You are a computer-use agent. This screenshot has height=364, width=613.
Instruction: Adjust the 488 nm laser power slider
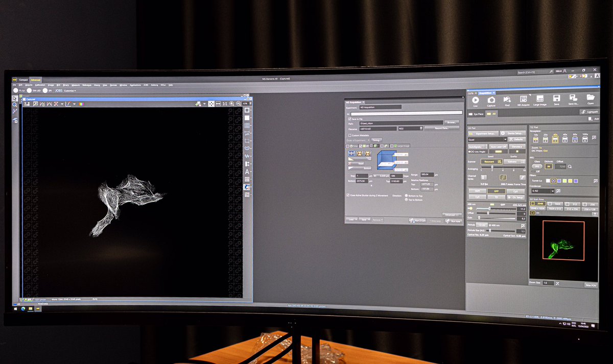[x=497, y=209]
